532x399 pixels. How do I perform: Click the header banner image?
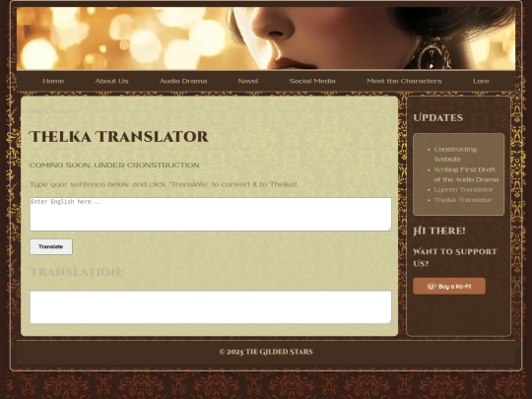(266, 38)
